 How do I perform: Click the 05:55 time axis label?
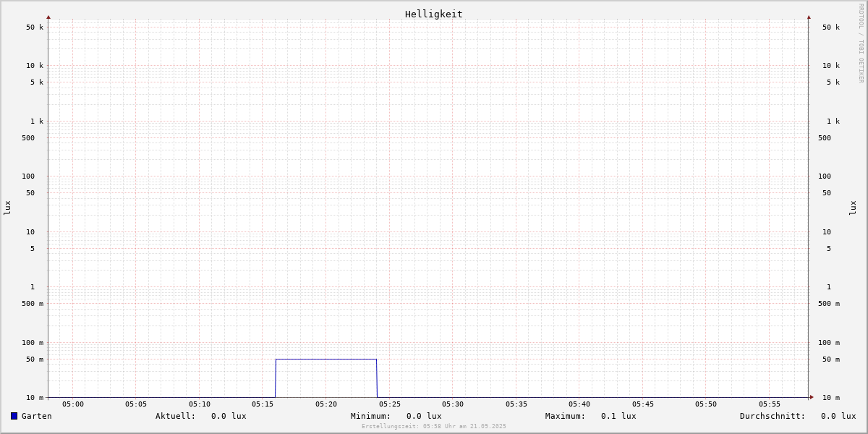point(770,404)
